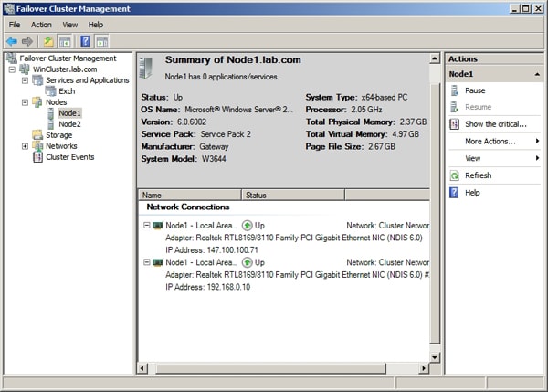Click the Help icon in Actions pane
Viewport: 548px width, 392px height.
click(x=454, y=192)
